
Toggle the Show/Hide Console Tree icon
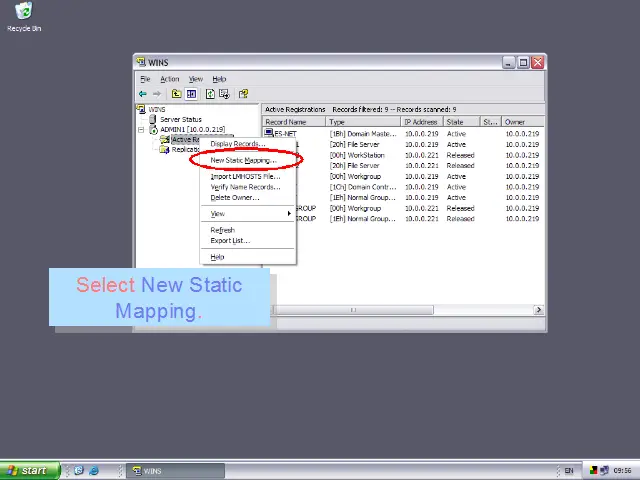pos(191,94)
